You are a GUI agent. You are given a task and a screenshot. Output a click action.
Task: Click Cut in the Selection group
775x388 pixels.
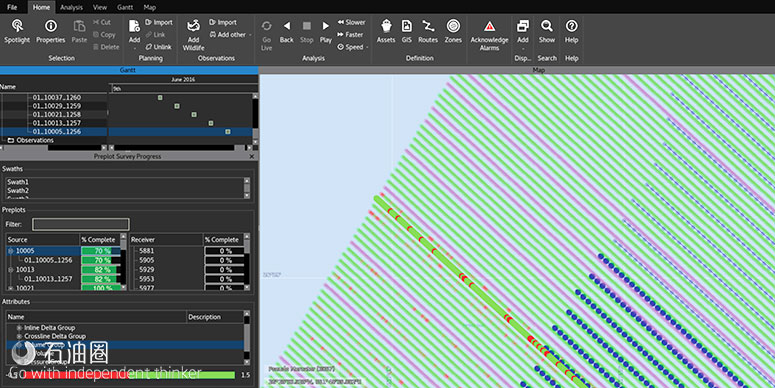point(101,22)
